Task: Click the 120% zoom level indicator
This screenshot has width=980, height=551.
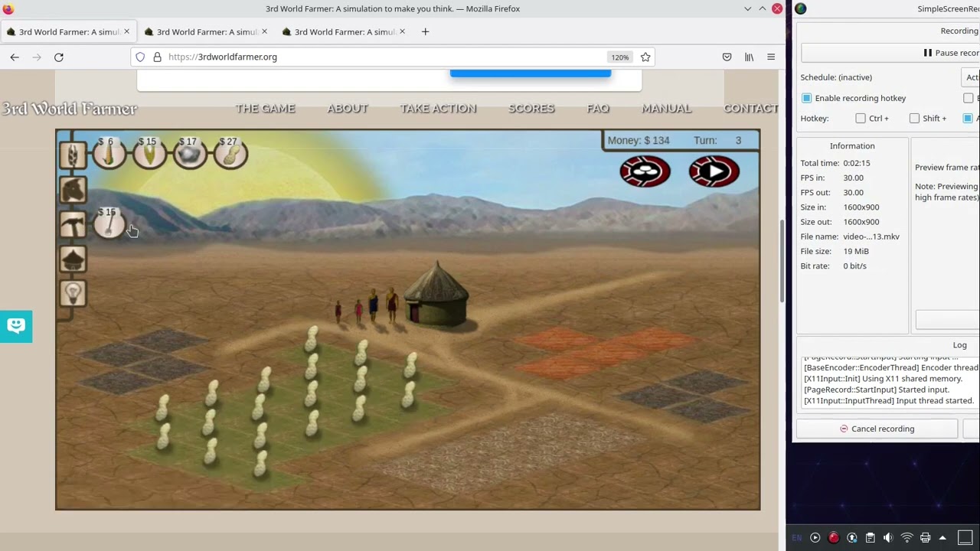Action: point(619,57)
